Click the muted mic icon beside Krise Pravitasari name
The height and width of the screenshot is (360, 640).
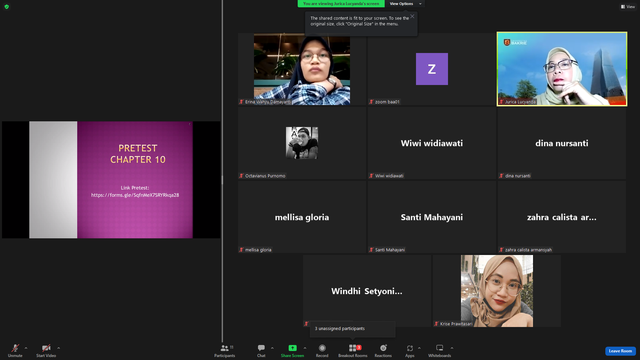coord(436,324)
